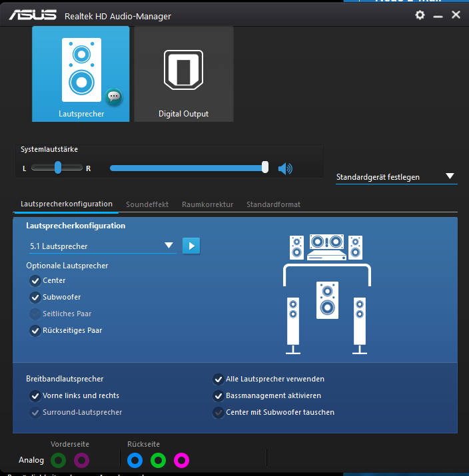This screenshot has height=476, width=469.
Task: Click rear left tower speaker in diagram
Action: click(x=293, y=326)
